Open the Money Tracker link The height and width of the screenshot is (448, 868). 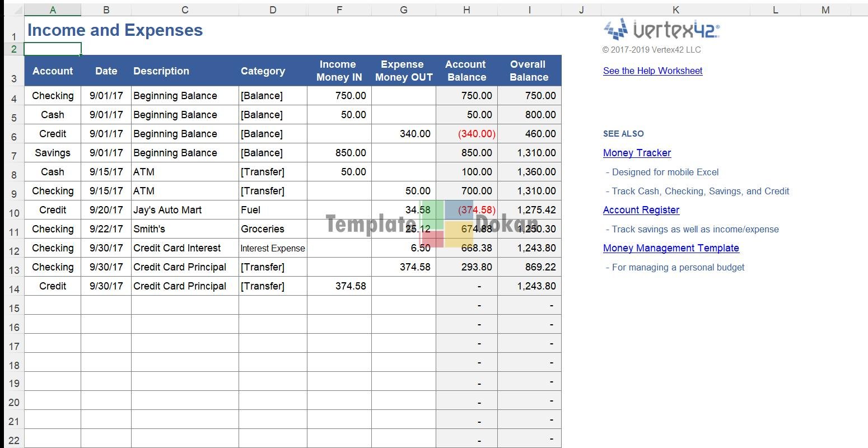tap(637, 153)
